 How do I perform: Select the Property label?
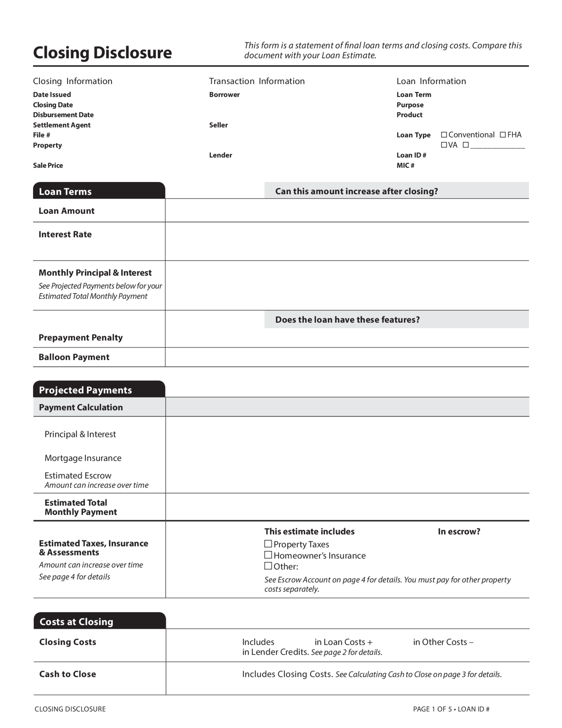click(x=47, y=145)
